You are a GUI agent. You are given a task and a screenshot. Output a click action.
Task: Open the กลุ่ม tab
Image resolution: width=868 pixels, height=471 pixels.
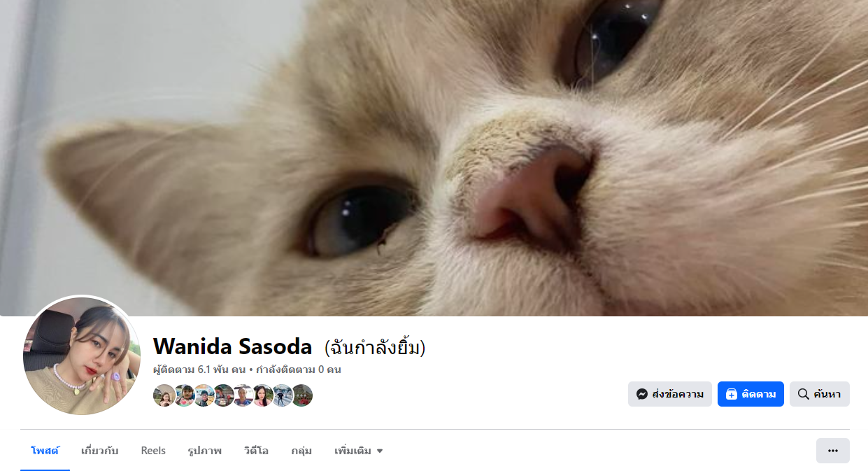coord(301,451)
